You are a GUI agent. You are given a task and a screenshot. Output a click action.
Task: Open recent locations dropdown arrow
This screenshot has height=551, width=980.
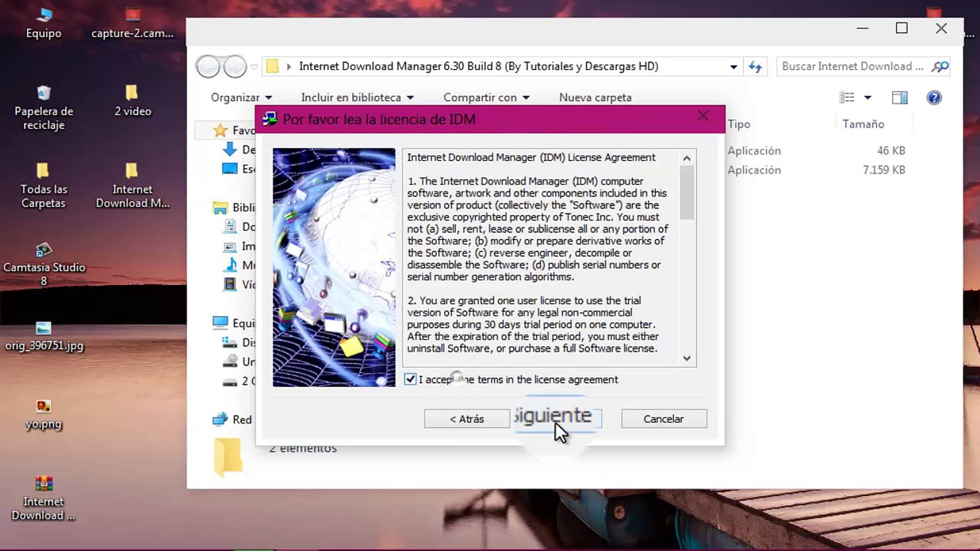(x=254, y=67)
